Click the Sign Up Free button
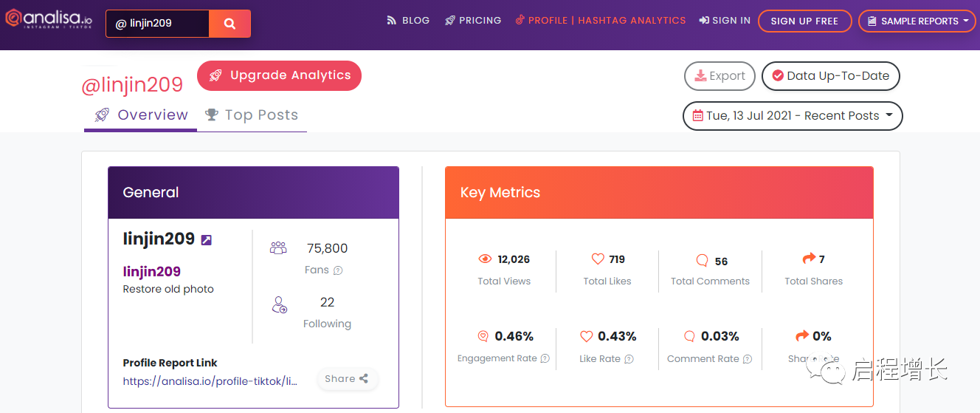 [x=804, y=21]
